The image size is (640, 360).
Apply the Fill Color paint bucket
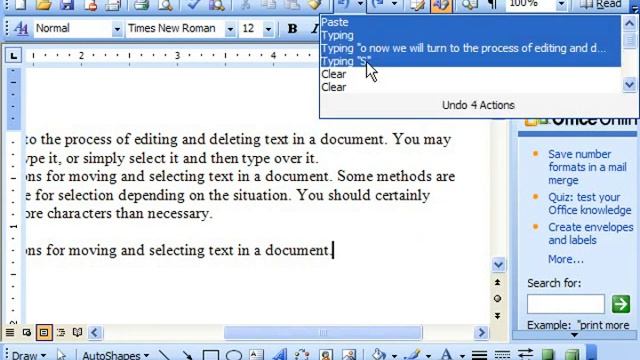point(379,354)
